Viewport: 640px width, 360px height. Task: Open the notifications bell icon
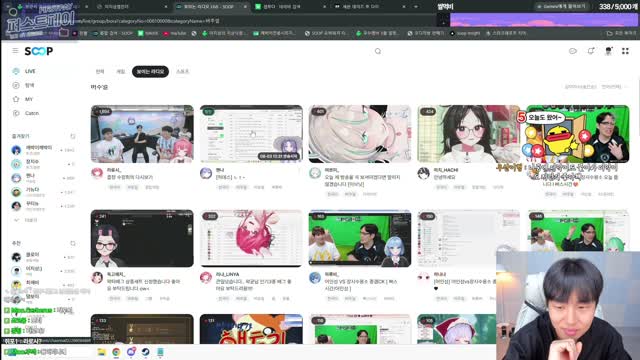pos(591,51)
